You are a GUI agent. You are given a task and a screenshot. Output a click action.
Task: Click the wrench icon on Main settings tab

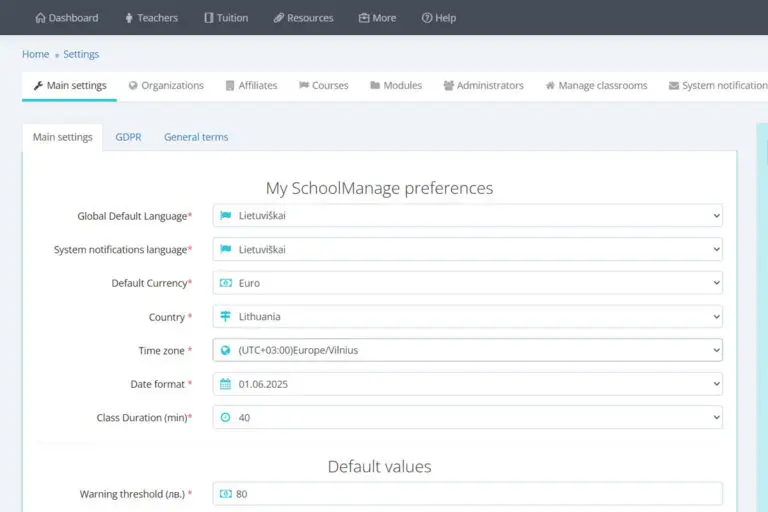(x=38, y=86)
